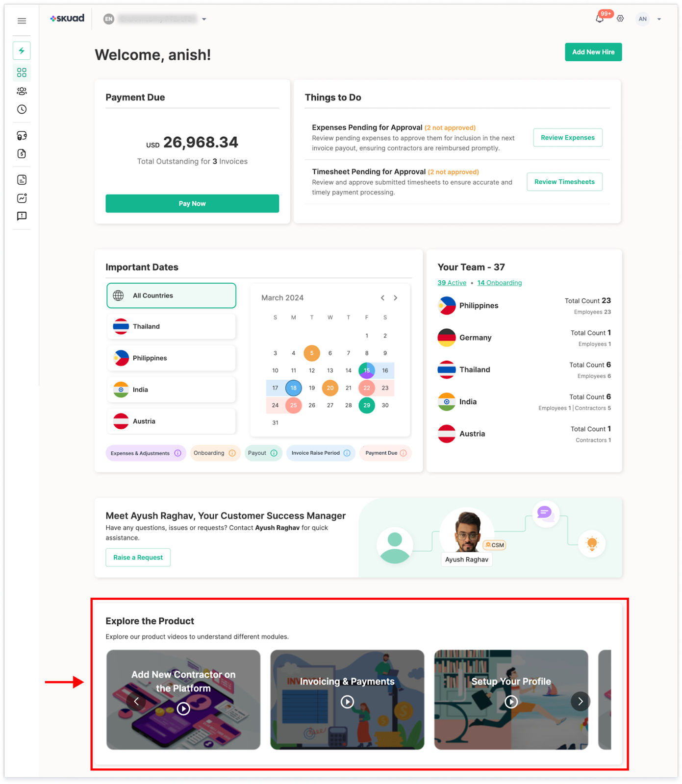Expand the AN profile dropdown arrow
Screen dimensions: 682x784
pyautogui.click(x=659, y=19)
